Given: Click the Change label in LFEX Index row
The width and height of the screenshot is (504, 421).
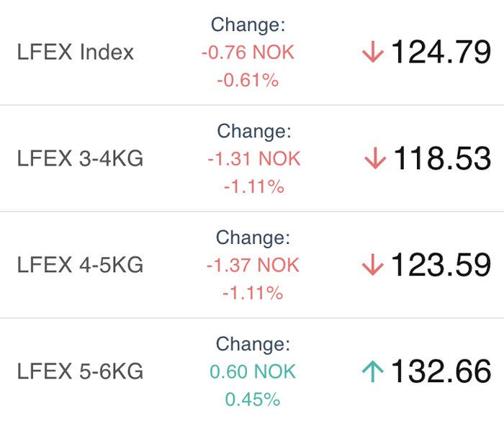Looking at the screenshot, I should coord(248,24).
